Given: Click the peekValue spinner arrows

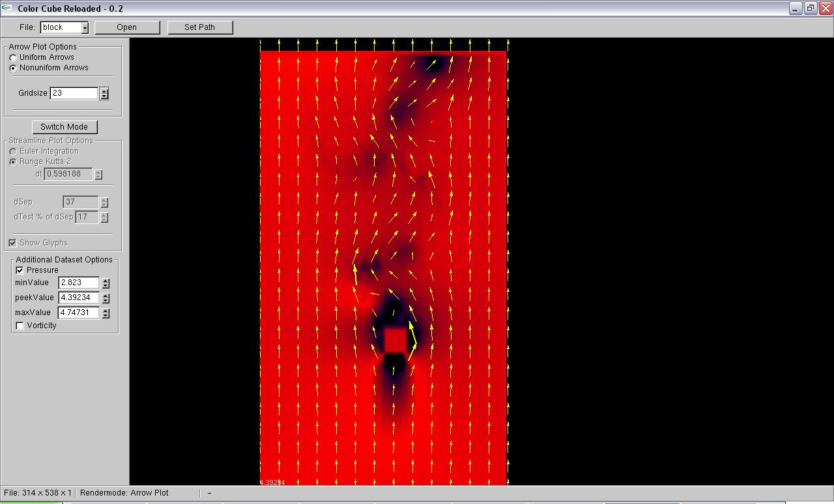Looking at the screenshot, I should tap(106, 298).
